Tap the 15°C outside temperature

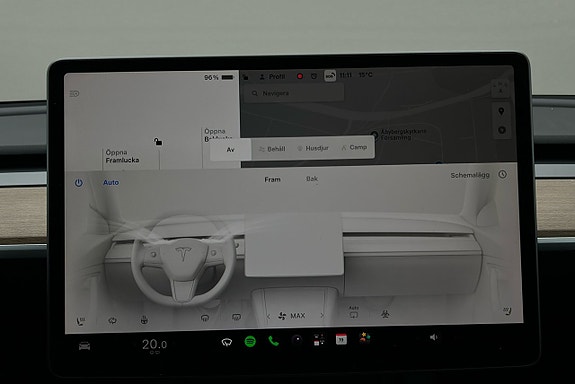366,75
